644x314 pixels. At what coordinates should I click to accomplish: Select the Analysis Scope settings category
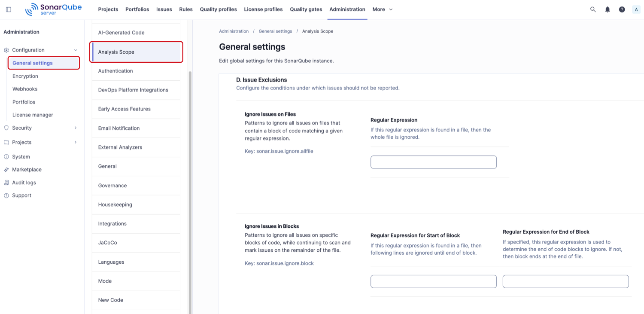coord(136,52)
